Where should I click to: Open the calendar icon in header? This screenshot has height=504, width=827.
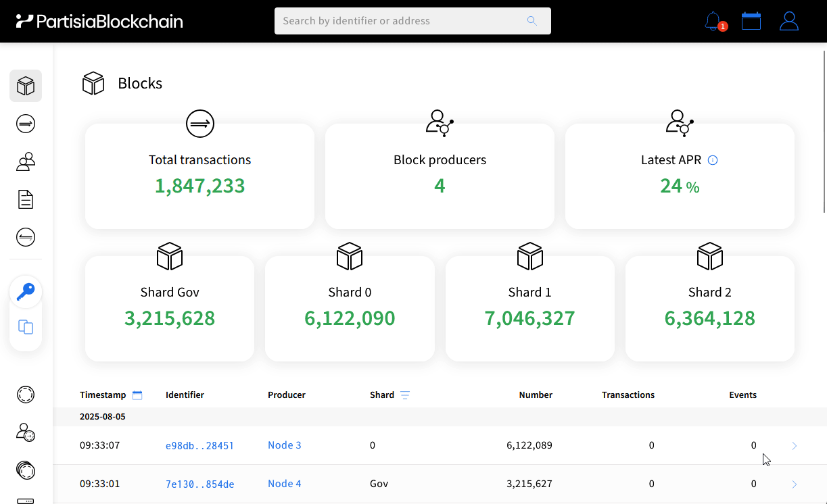point(751,21)
